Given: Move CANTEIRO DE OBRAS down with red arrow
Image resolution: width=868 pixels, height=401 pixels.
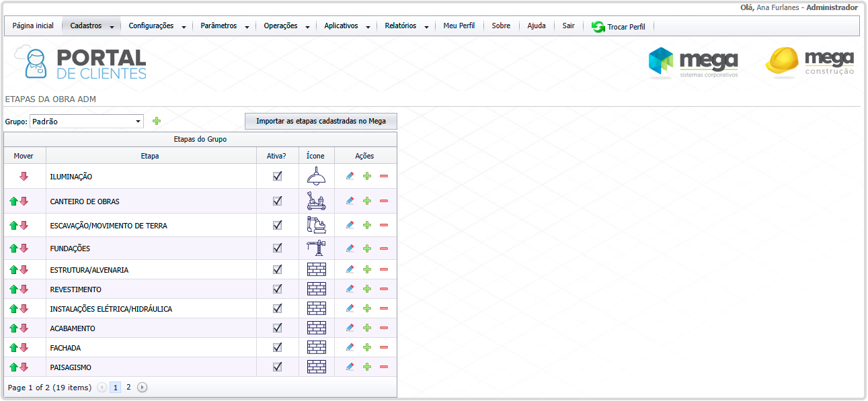Looking at the screenshot, I should pos(24,202).
